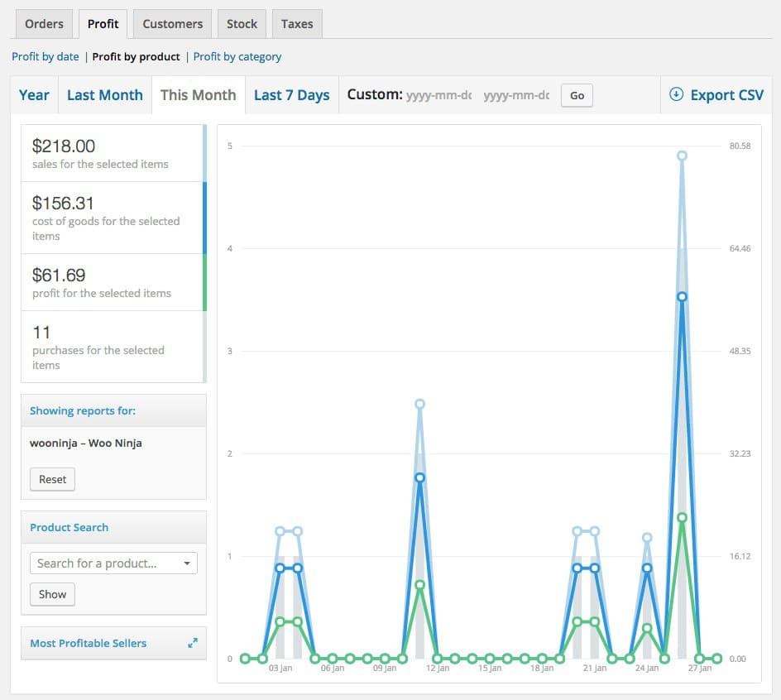
Task: Open the product search dropdown arrow
Action: pos(187,563)
